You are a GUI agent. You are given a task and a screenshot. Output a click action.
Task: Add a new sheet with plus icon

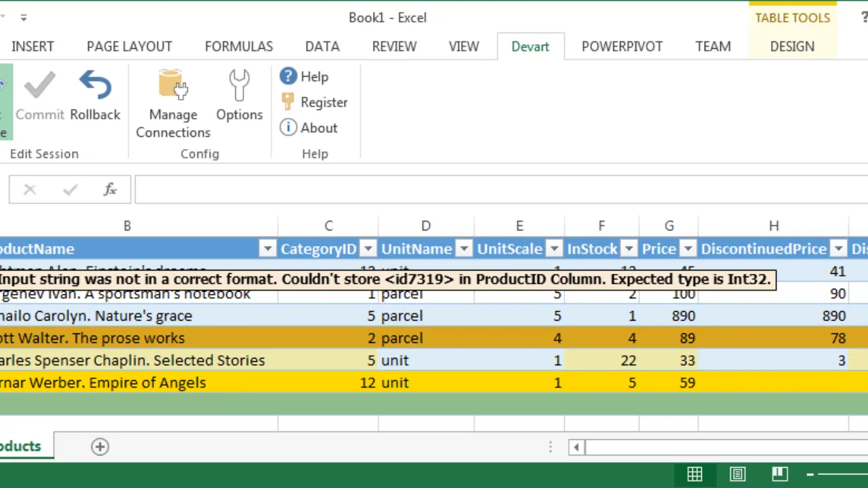pos(100,446)
